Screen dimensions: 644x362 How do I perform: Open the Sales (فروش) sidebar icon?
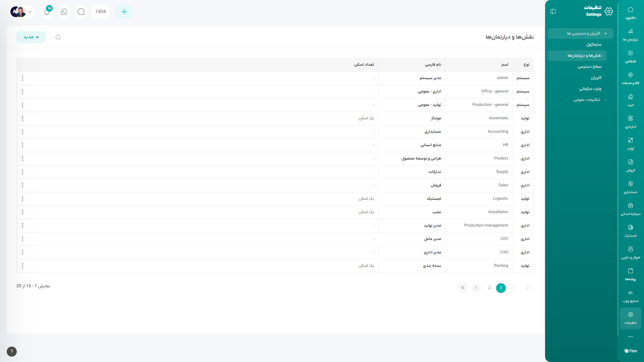[630, 165]
